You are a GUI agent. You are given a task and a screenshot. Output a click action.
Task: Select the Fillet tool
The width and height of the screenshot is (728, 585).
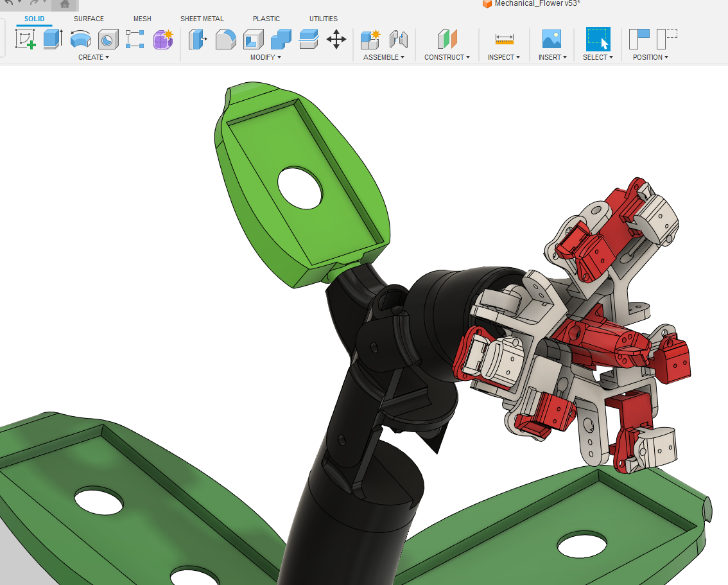[x=225, y=39]
